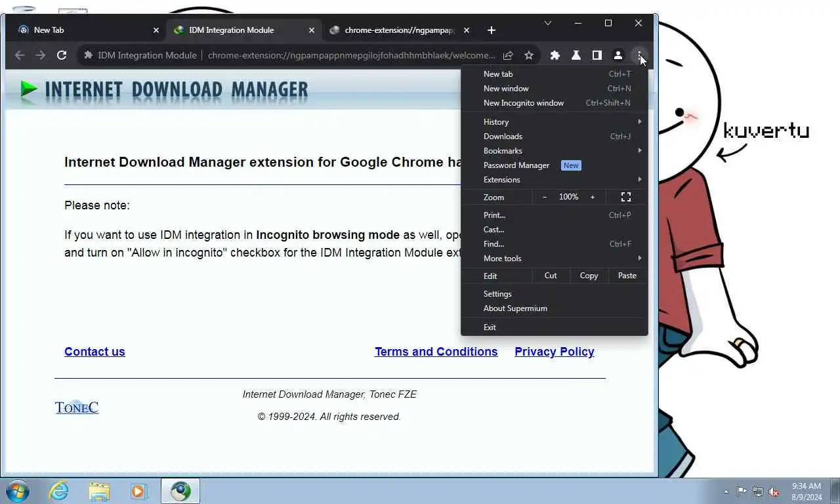Open the Windows Start button
The image size is (840, 504).
[x=17, y=491]
